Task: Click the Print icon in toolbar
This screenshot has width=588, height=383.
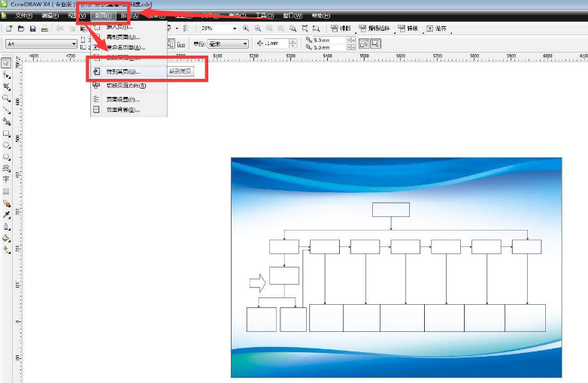Action: [44, 29]
